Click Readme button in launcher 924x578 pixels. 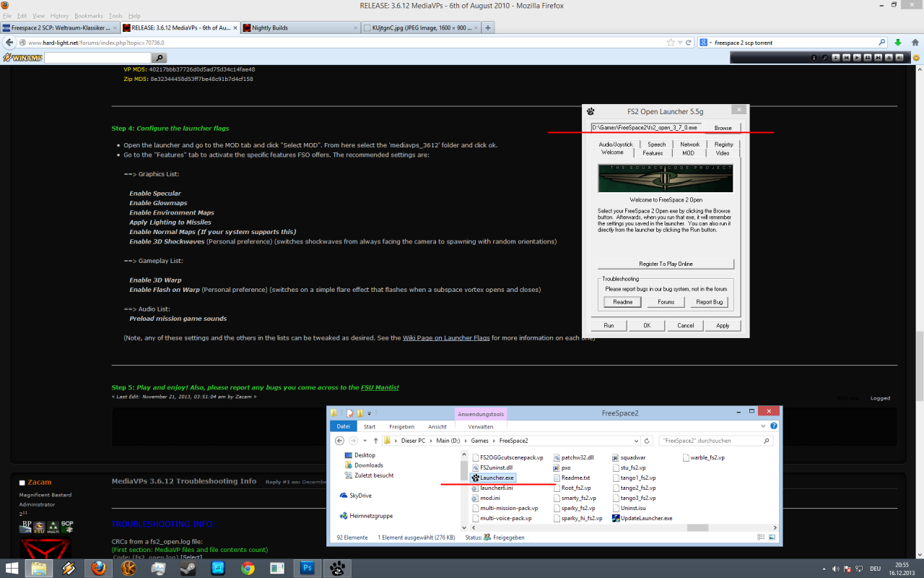pos(622,302)
